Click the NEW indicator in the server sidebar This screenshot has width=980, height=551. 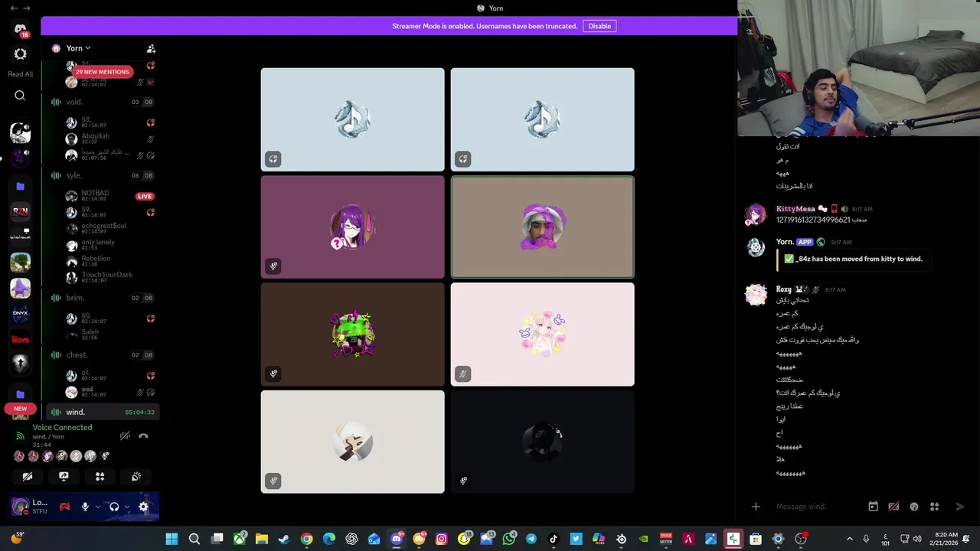20,409
